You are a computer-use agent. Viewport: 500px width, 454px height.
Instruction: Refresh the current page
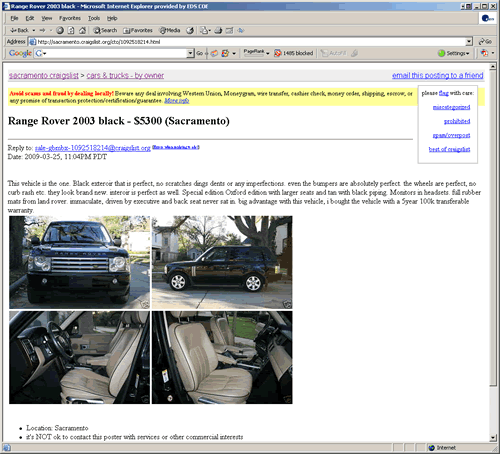[x=71, y=30]
